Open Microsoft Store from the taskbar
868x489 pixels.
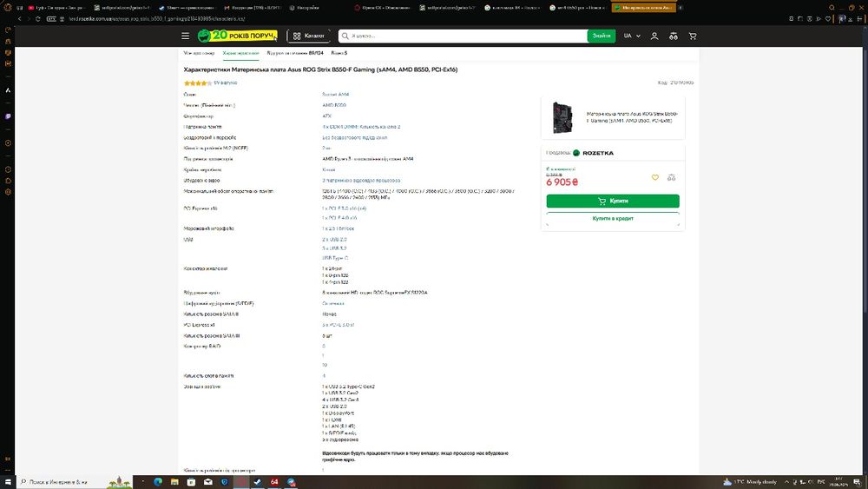191,482
